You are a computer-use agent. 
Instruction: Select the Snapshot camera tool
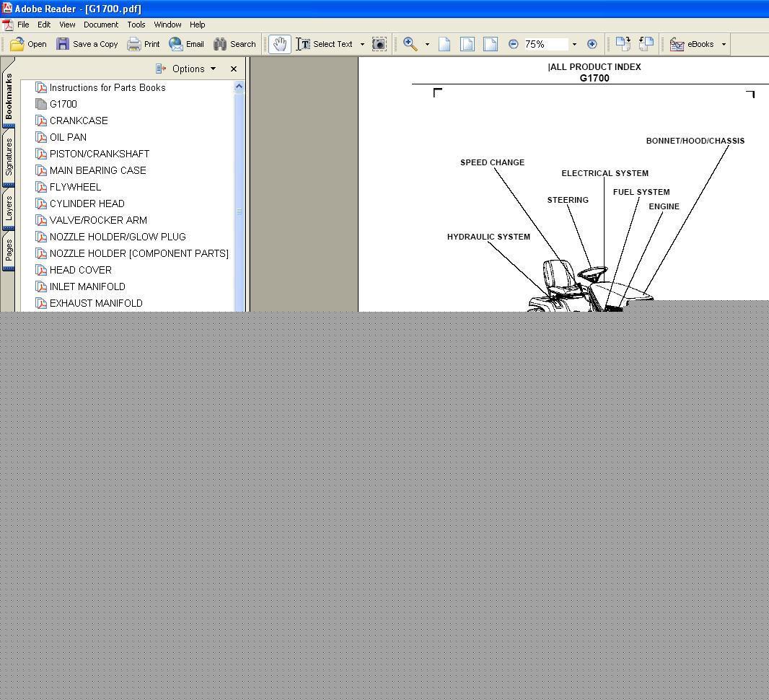tap(379, 44)
